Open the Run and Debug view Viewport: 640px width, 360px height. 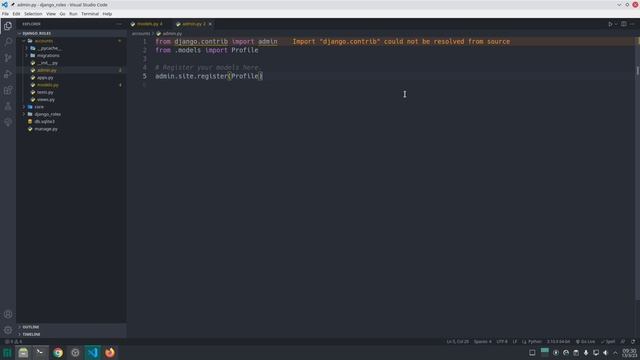click(x=8, y=74)
